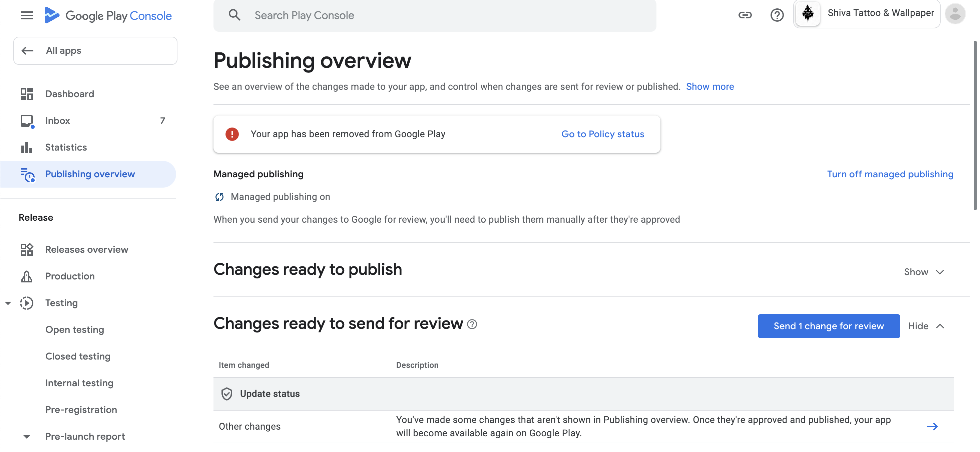Go to Policy status link
Viewport: 980px width, 452px height.
(602, 134)
